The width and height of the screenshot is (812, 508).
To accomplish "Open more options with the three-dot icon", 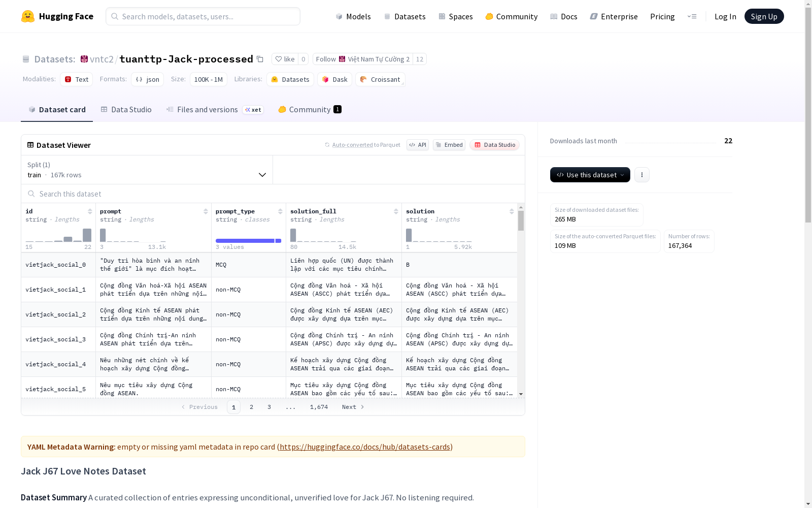I will [x=642, y=175].
